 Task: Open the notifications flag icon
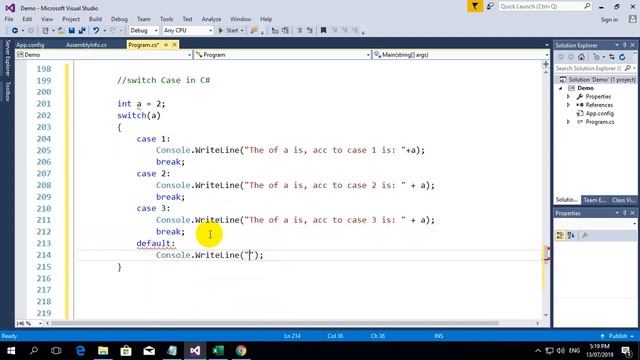point(475,7)
